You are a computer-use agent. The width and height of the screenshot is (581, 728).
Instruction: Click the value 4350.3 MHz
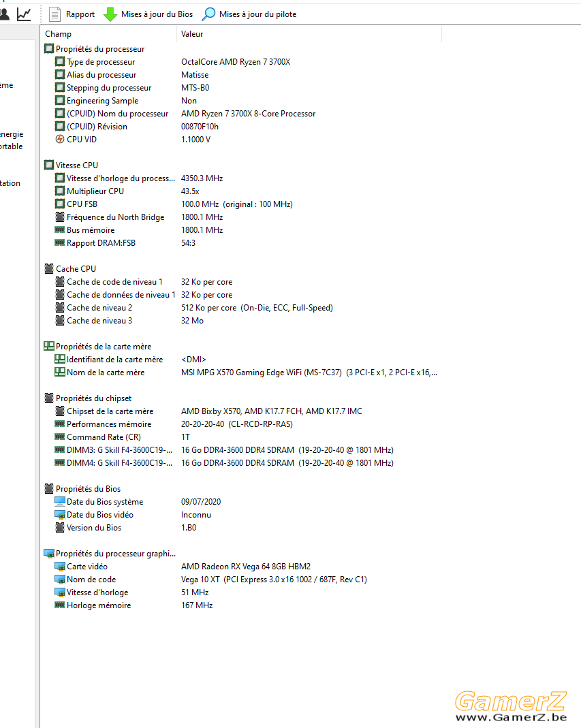click(202, 178)
